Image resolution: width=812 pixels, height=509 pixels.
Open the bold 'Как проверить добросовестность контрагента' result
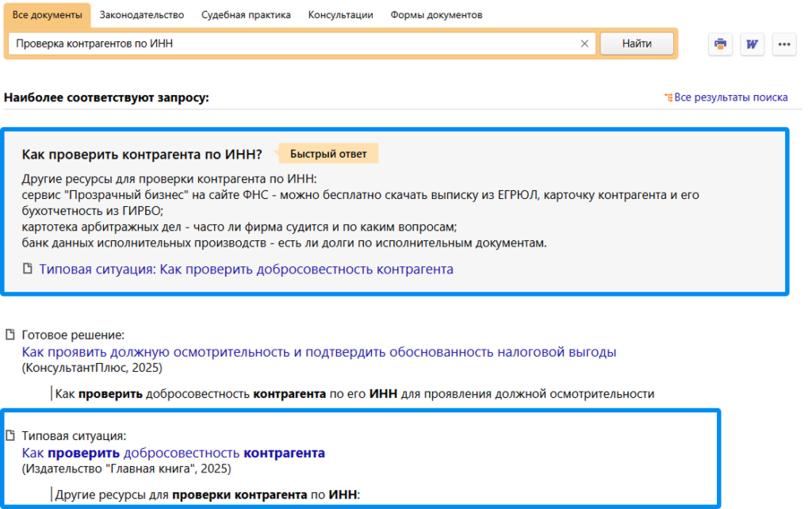pos(174,453)
